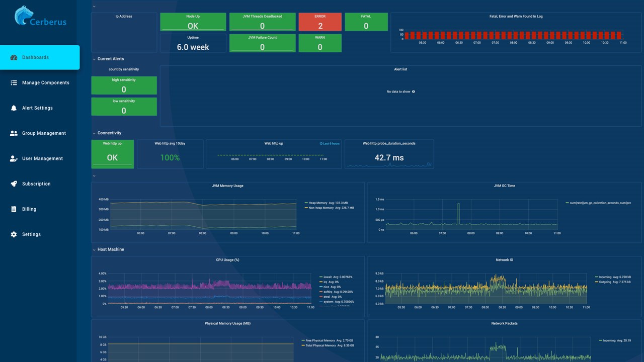644x362 pixels.
Task: Open Web http probe_duration_seconds panel title
Action: 389,144
